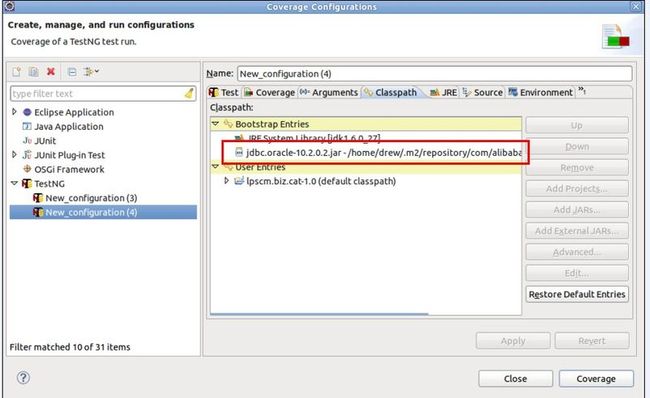
Task: Click the Duplicate configuration icon
Action: pyautogui.click(x=34, y=72)
